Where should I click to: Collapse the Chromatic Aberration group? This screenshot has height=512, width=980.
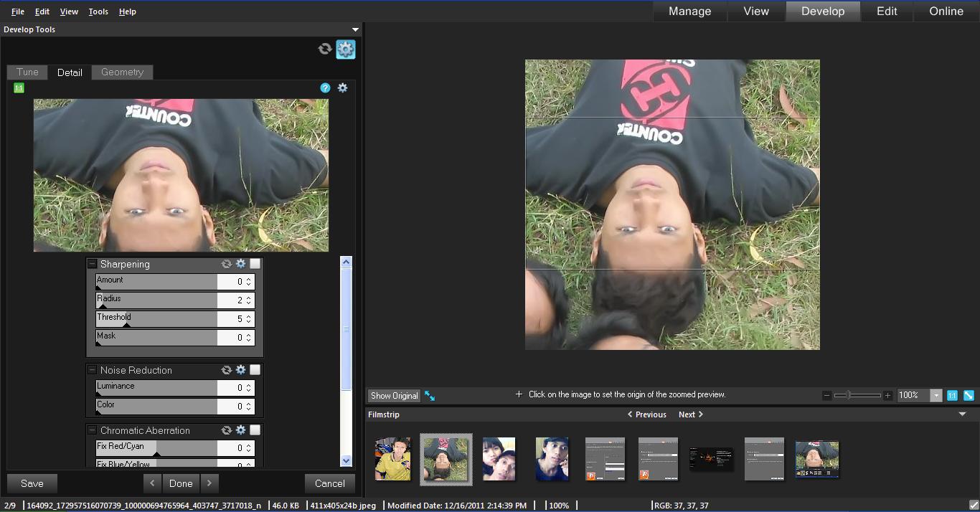[92, 430]
